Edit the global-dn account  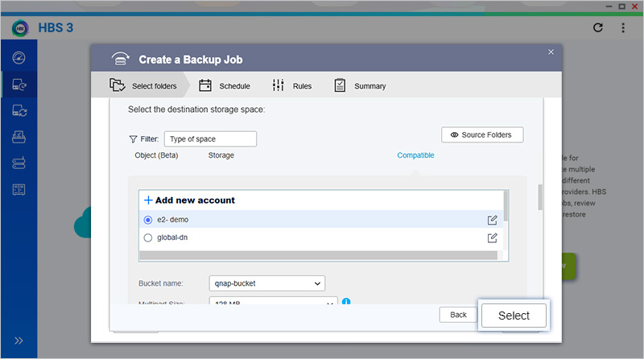click(x=492, y=237)
